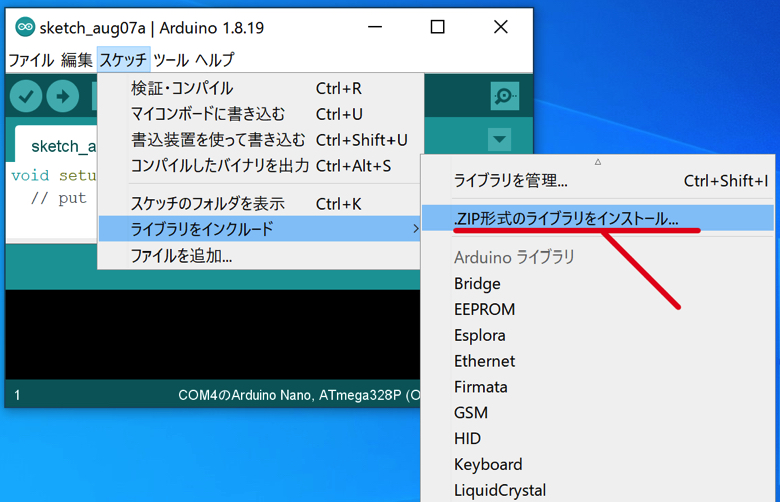
Task: Click the submenu scroll-up triangle
Action: point(597,162)
